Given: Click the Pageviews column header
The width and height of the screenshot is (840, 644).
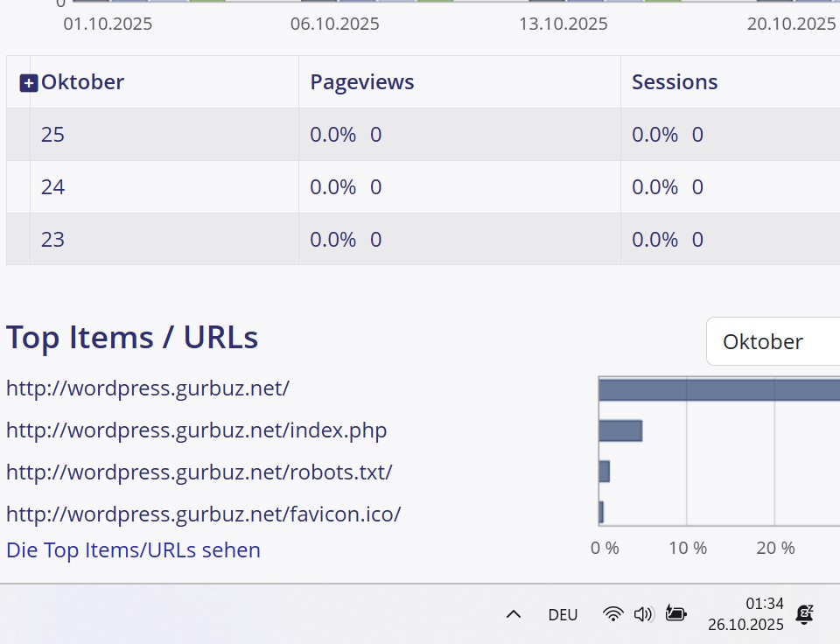Looking at the screenshot, I should click(x=362, y=82).
